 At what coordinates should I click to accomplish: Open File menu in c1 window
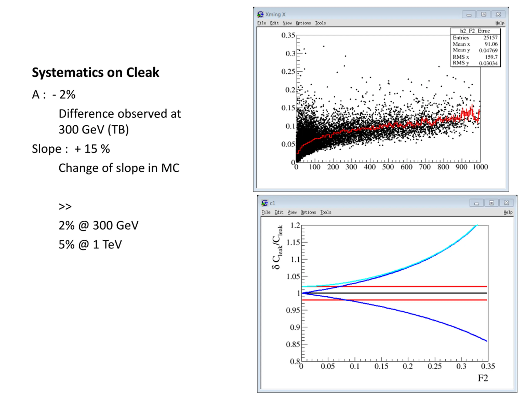(266, 212)
